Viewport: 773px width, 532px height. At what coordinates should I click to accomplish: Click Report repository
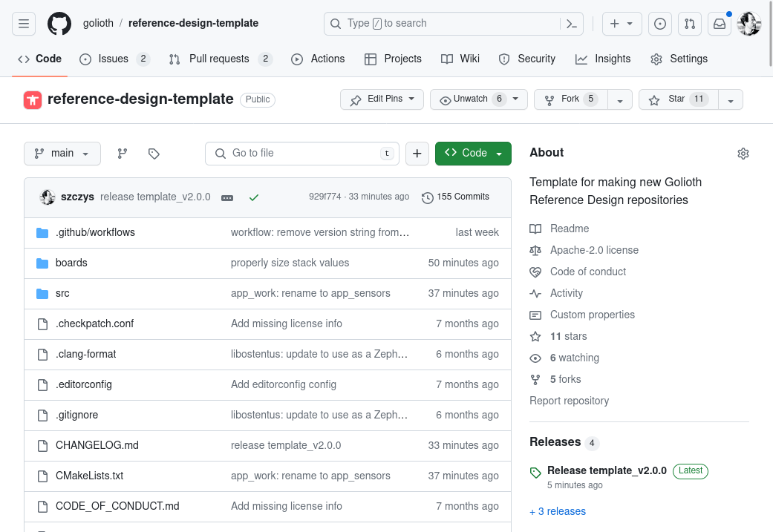click(570, 401)
